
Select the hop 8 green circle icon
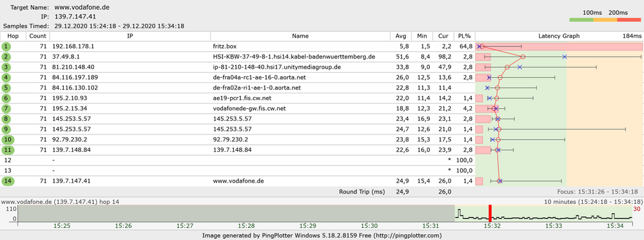click(x=6, y=118)
